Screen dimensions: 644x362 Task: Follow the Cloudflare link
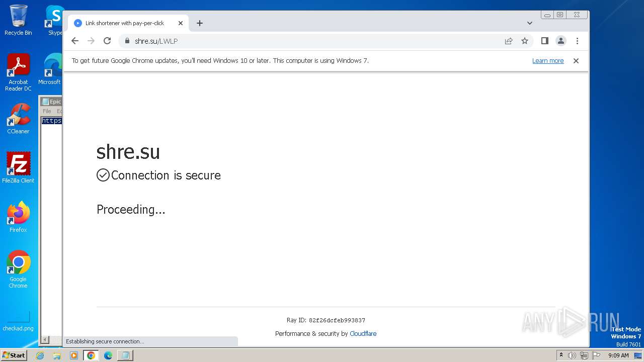point(363,334)
